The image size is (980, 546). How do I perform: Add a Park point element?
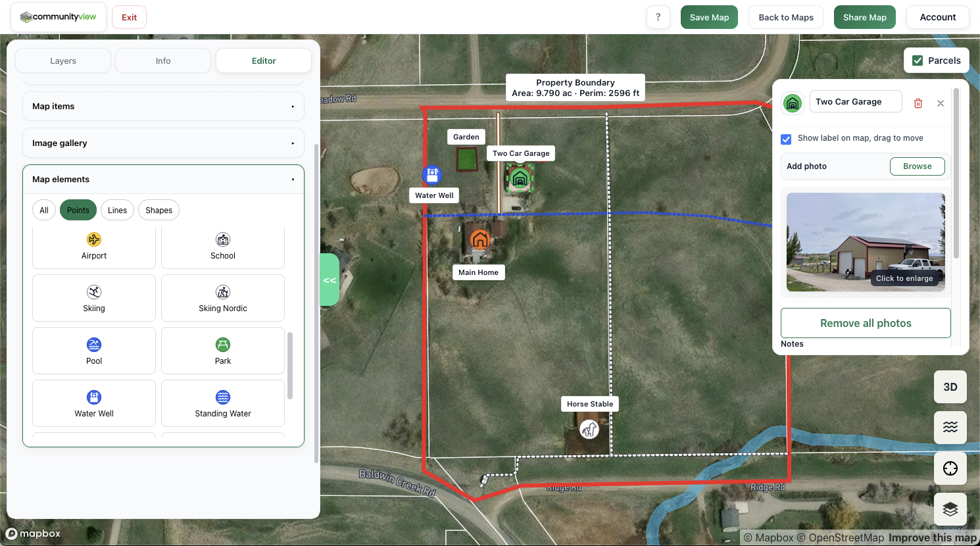pyautogui.click(x=223, y=351)
